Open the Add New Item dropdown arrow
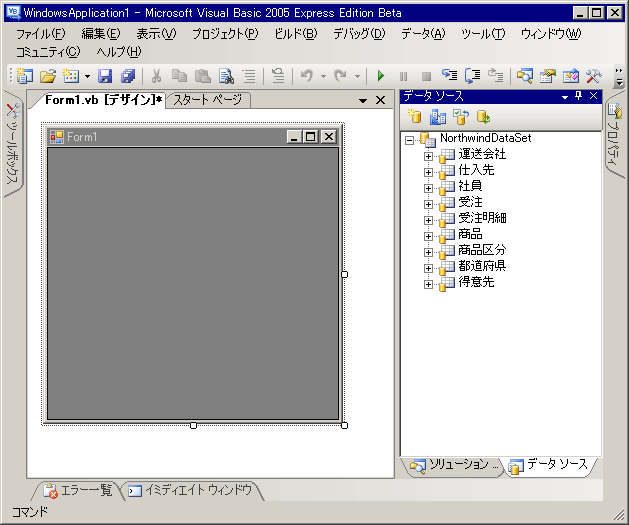 click(87, 76)
